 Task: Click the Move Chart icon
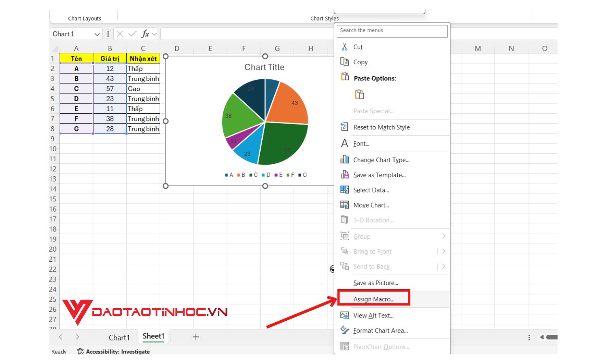click(x=345, y=205)
